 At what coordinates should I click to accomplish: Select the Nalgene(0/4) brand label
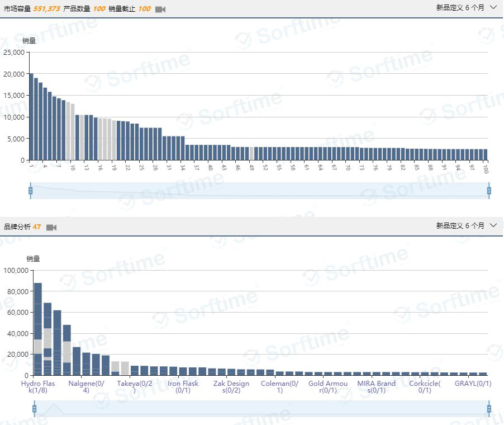pyautogui.click(x=86, y=387)
